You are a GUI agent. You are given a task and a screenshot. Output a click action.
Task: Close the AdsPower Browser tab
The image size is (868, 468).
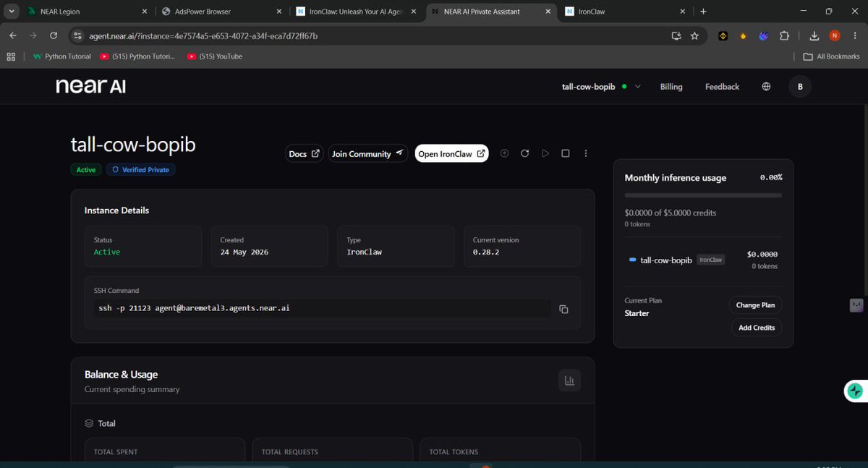point(278,12)
